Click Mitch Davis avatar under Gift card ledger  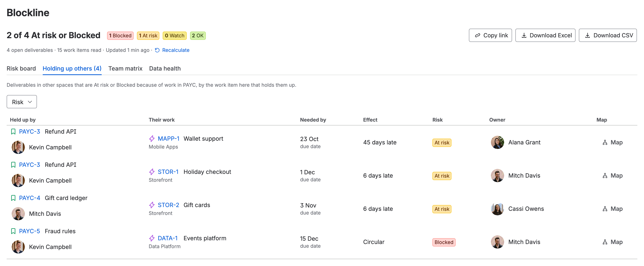tap(18, 214)
